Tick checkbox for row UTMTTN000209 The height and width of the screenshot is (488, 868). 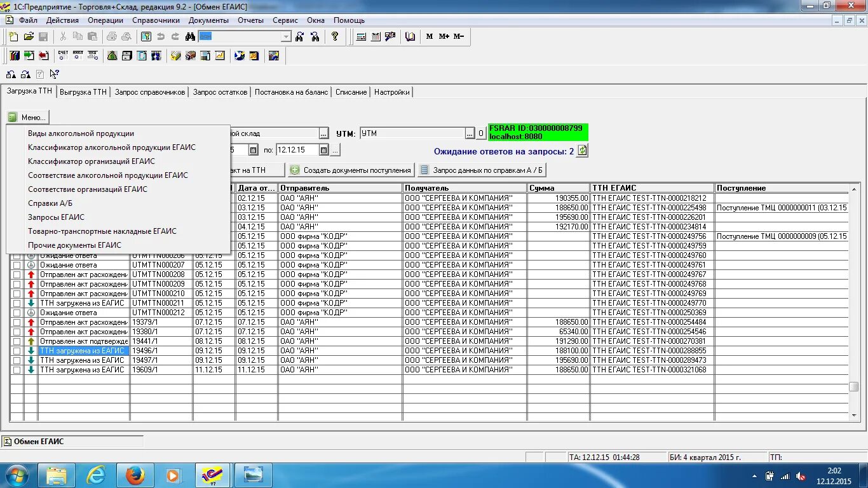pyautogui.click(x=17, y=284)
